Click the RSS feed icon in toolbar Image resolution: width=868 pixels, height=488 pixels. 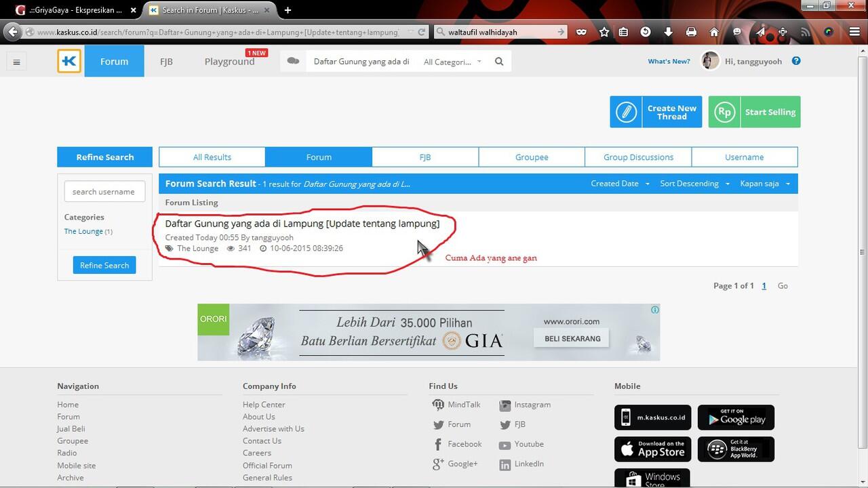pyautogui.click(x=806, y=32)
